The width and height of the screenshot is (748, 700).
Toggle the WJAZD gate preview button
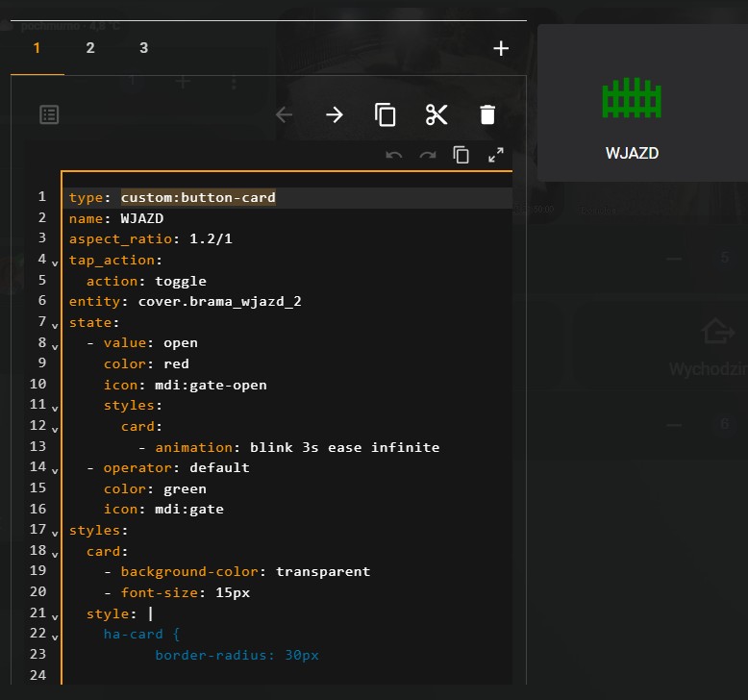coord(632,115)
